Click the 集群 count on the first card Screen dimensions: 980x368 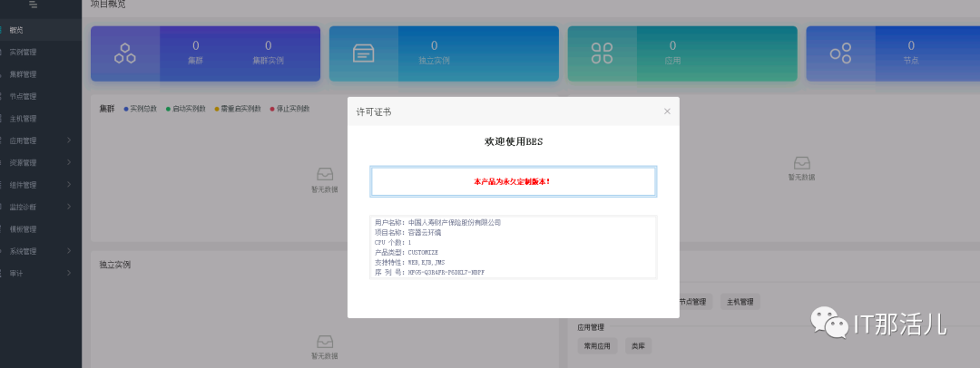pos(196,45)
